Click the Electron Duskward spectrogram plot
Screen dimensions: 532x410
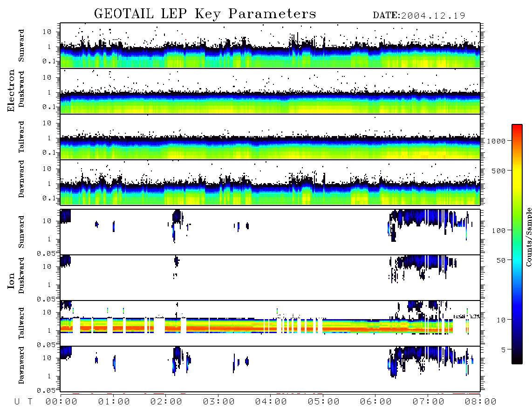270,91
